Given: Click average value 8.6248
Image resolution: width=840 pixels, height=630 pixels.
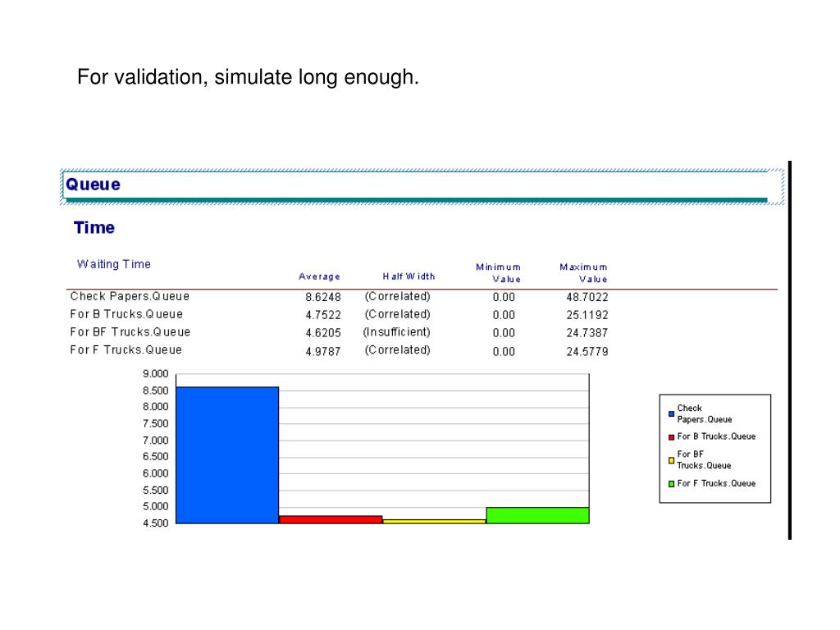Looking at the screenshot, I should point(323,297).
